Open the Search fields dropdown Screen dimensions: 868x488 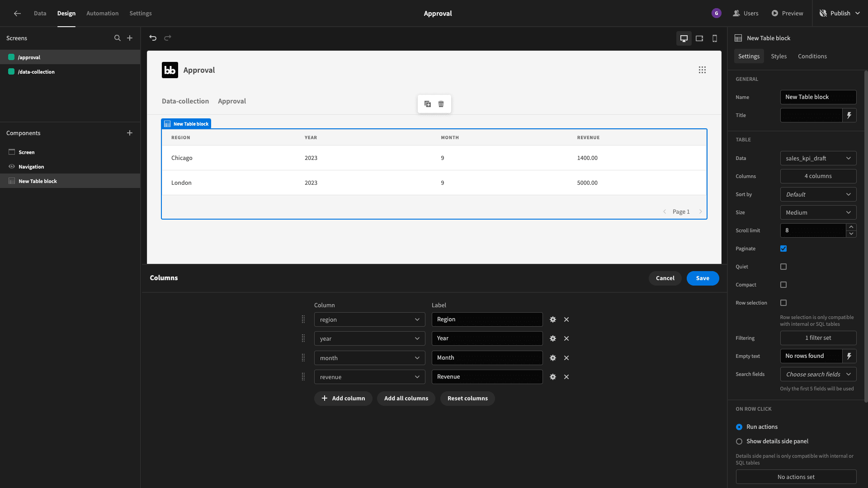click(x=818, y=374)
